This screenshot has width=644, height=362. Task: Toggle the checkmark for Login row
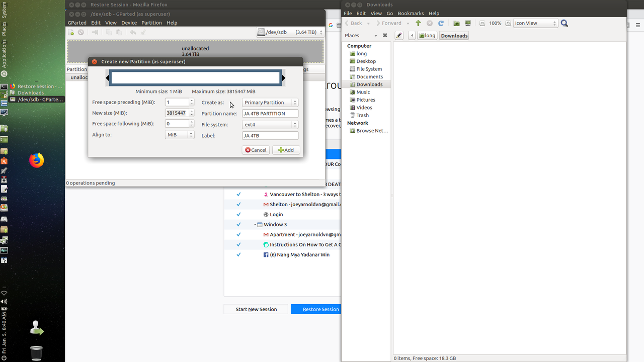pos(238,214)
